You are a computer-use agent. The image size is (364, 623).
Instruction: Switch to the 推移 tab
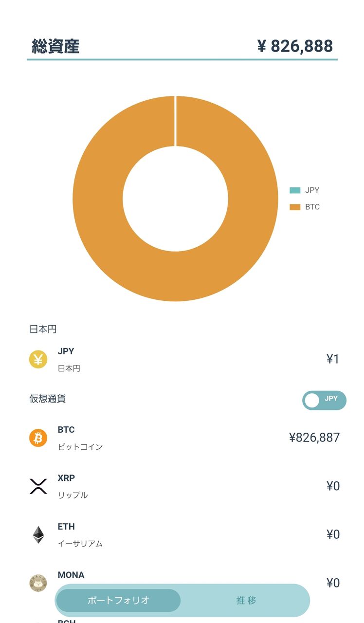tap(246, 601)
